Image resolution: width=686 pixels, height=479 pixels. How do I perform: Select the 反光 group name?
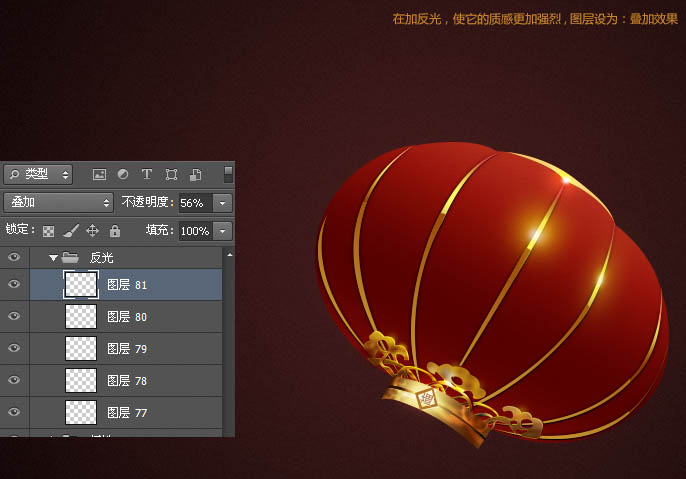102,258
